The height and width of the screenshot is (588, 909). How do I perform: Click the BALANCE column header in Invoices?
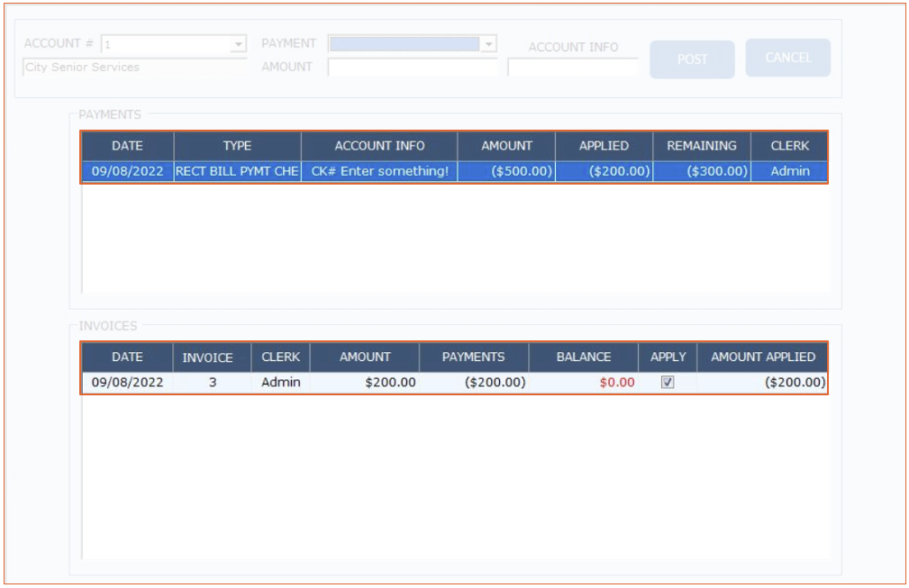(583, 357)
